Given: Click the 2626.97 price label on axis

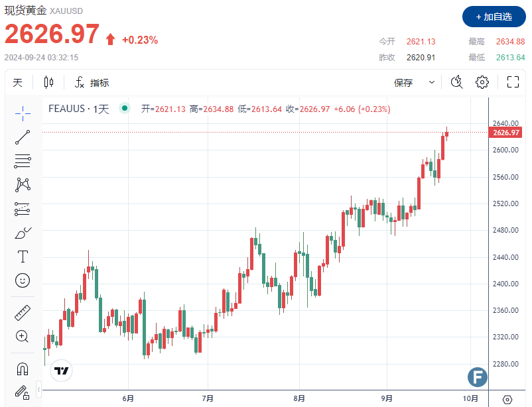Looking at the screenshot, I should pos(506,133).
